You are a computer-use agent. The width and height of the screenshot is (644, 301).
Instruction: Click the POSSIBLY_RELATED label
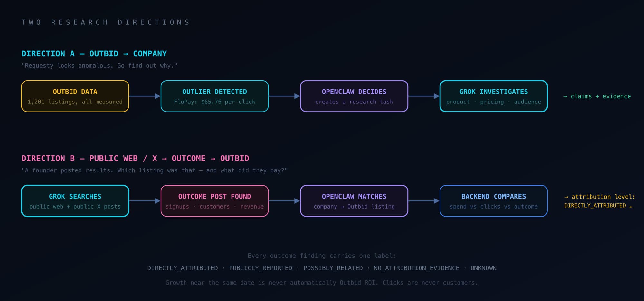click(x=333, y=268)
